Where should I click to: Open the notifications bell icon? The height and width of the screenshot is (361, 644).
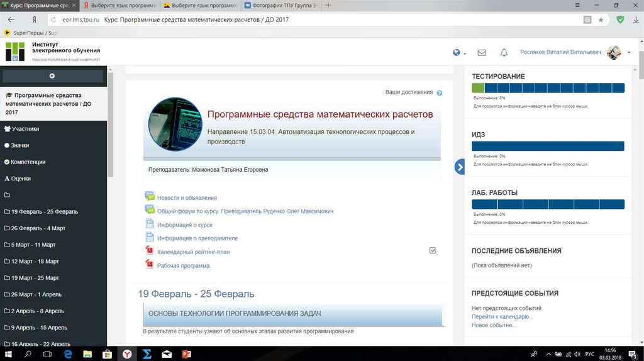[504, 53]
